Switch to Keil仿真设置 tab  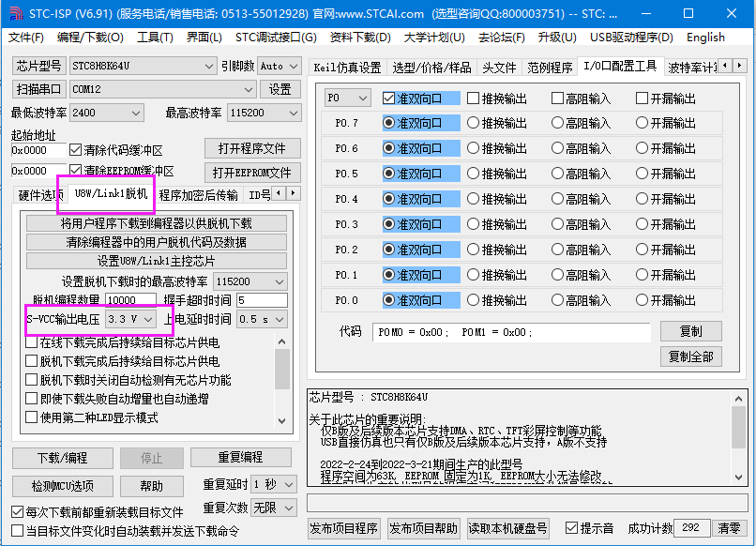[347, 68]
